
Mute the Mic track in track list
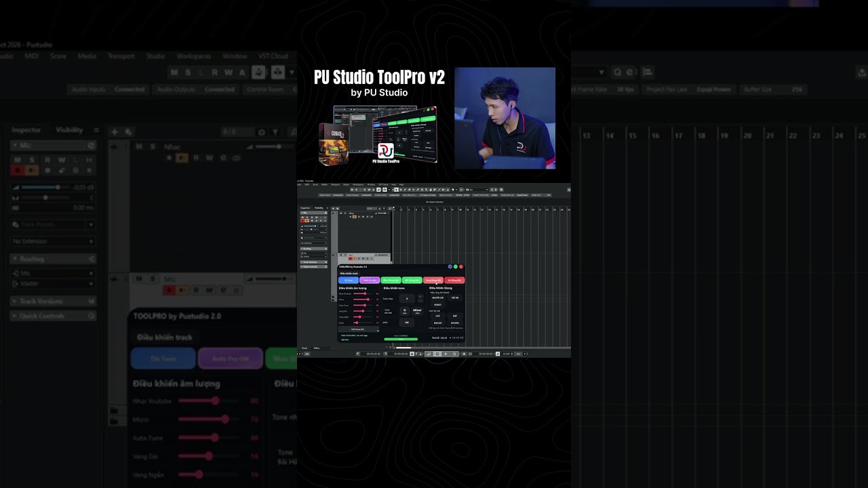[x=342, y=255]
